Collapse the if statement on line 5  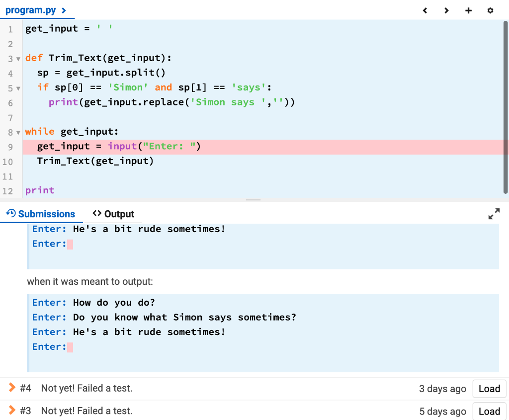pos(18,87)
